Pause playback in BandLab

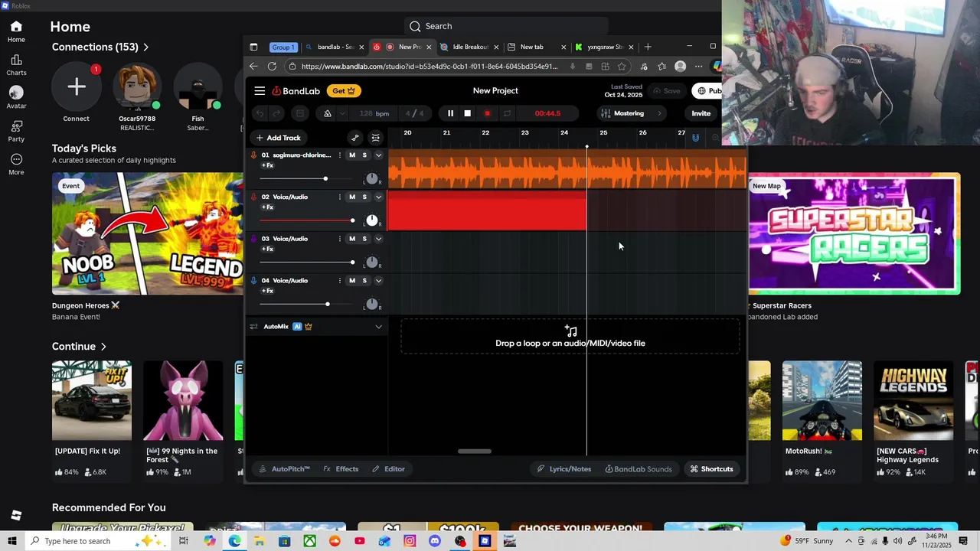[x=450, y=113]
